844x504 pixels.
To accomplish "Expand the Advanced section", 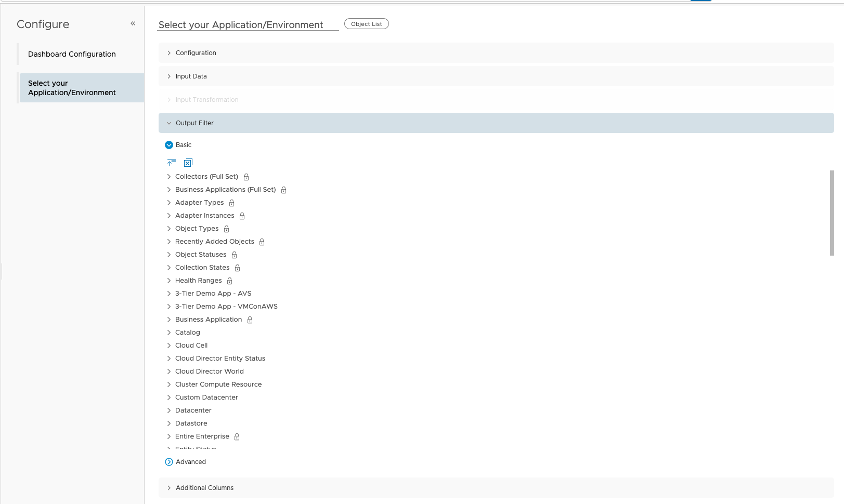I will point(168,461).
